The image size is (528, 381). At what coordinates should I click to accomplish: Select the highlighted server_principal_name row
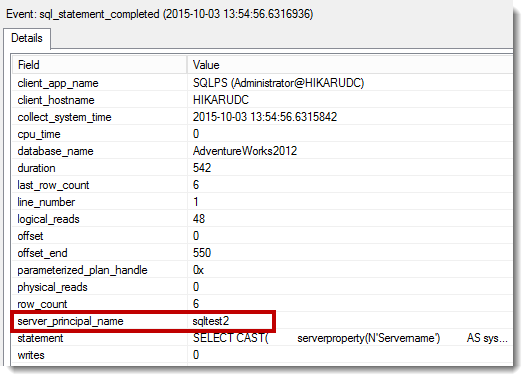[143, 321]
